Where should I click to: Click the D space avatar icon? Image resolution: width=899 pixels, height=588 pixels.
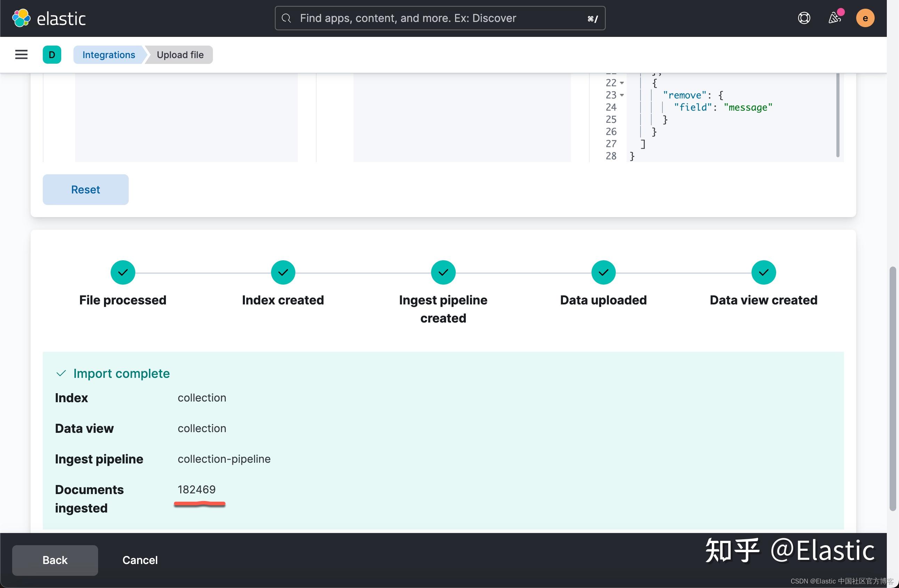[x=52, y=54]
